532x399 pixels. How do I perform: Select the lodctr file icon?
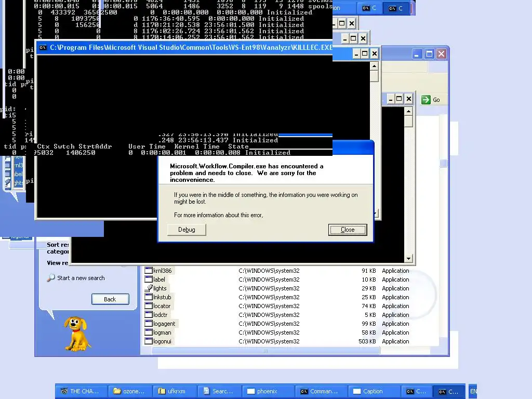tap(148, 314)
